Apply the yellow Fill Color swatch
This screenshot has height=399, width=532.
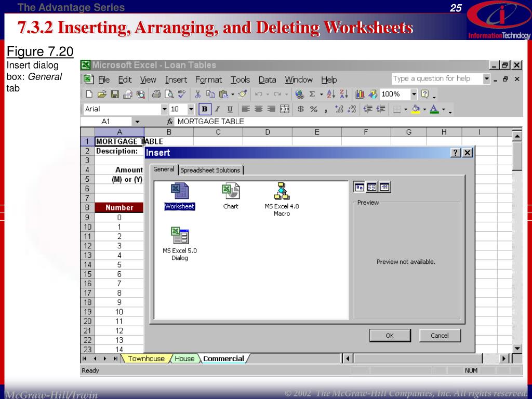[x=416, y=109]
